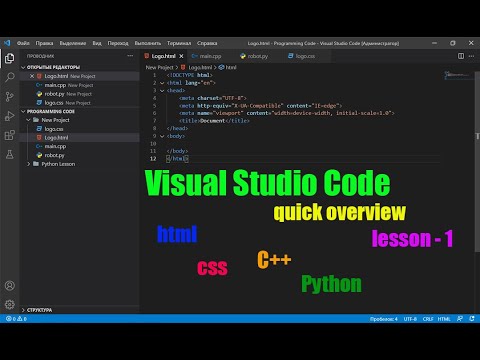Fold the head tag on line 3

pos(162,90)
